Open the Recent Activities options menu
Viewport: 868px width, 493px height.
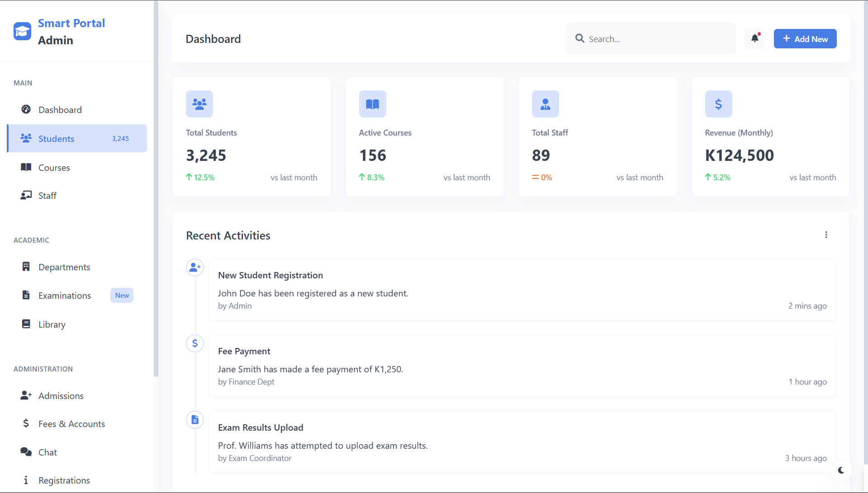826,235
